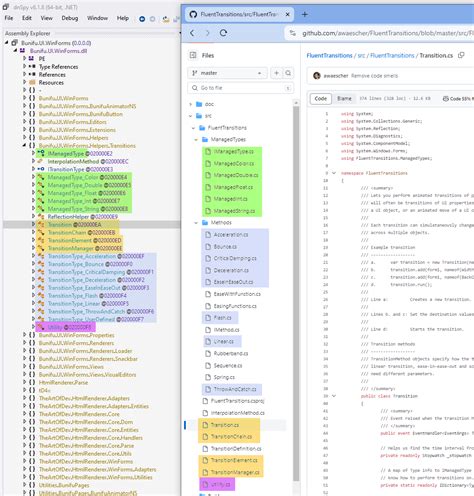Image resolution: width=474 pixels, height=496 pixels.
Task: Expand Type References node
Action: point(25,66)
